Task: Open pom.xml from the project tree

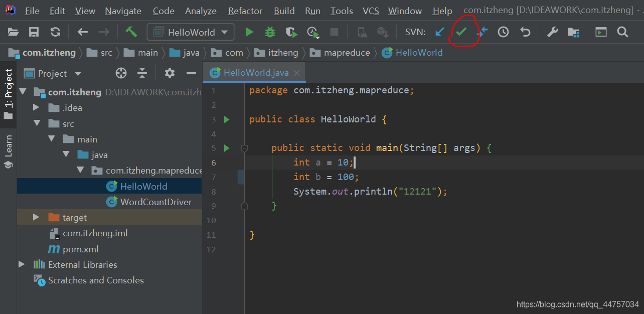Action: click(80, 249)
